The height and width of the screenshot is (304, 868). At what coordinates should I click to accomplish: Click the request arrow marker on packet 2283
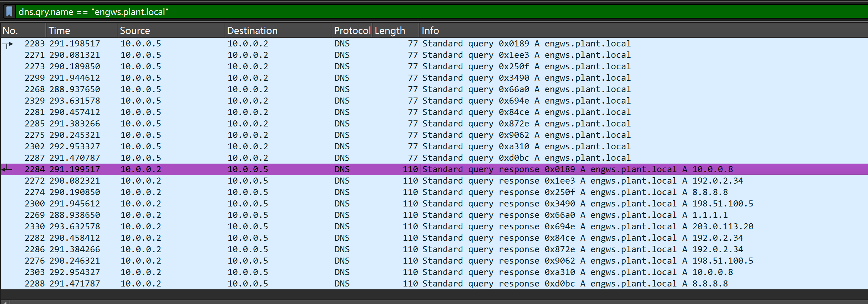tap(7, 45)
